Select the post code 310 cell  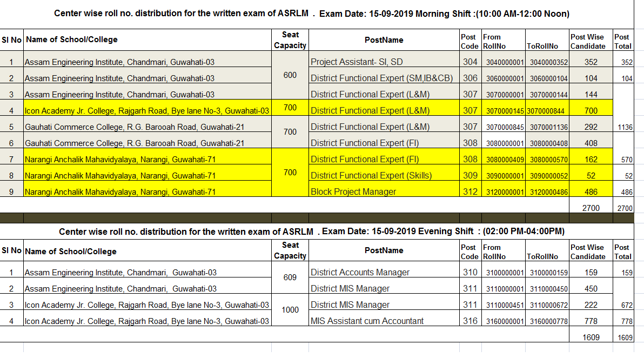470,269
